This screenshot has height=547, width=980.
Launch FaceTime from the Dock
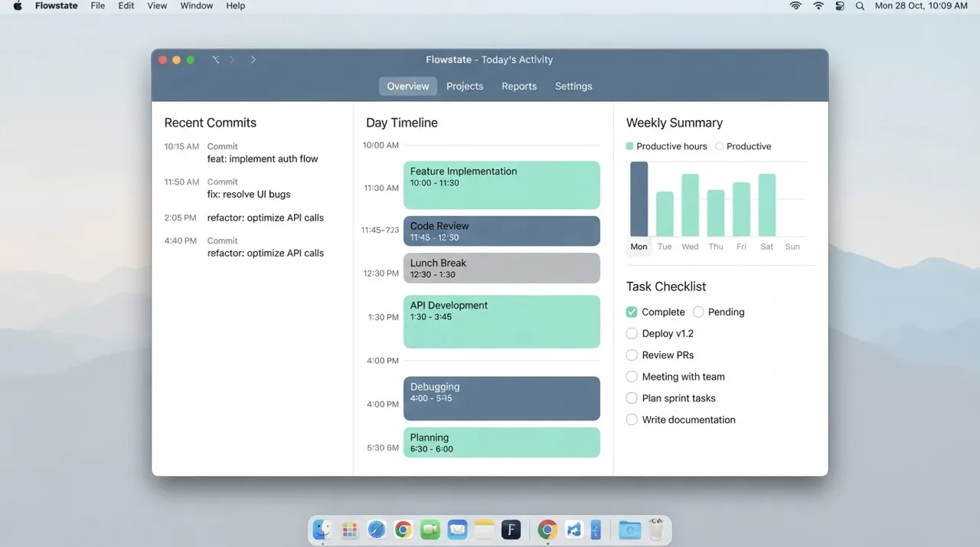point(430,529)
